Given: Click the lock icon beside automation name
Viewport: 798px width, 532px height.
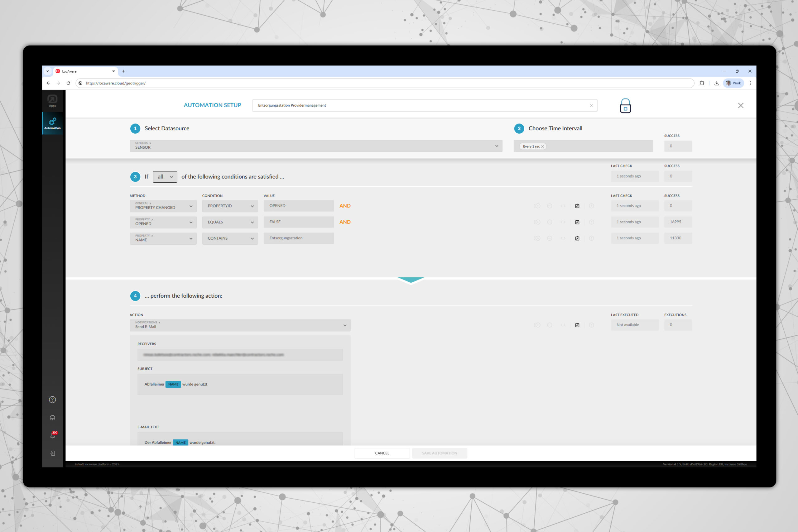Looking at the screenshot, I should (x=625, y=106).
